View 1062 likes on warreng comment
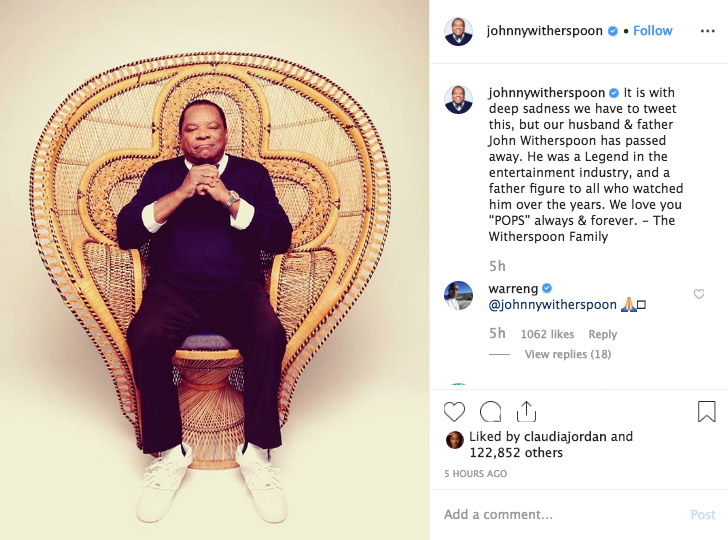 click(547, 334)
